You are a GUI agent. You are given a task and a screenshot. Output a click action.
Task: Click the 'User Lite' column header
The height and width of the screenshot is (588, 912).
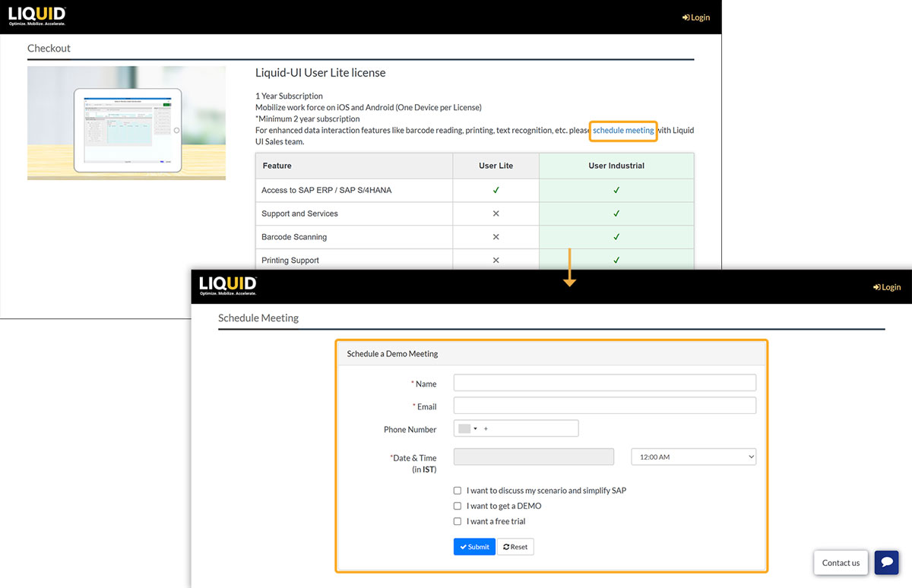pyautogui.click(x=496, y=166)
